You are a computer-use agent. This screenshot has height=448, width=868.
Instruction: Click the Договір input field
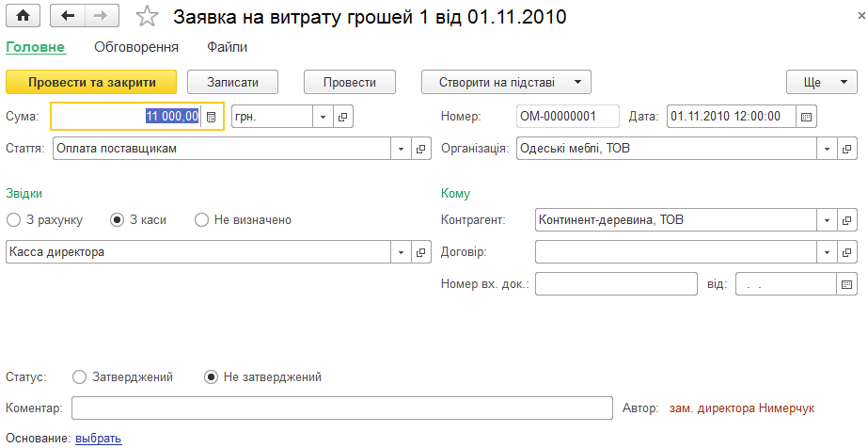coord(676,252)
